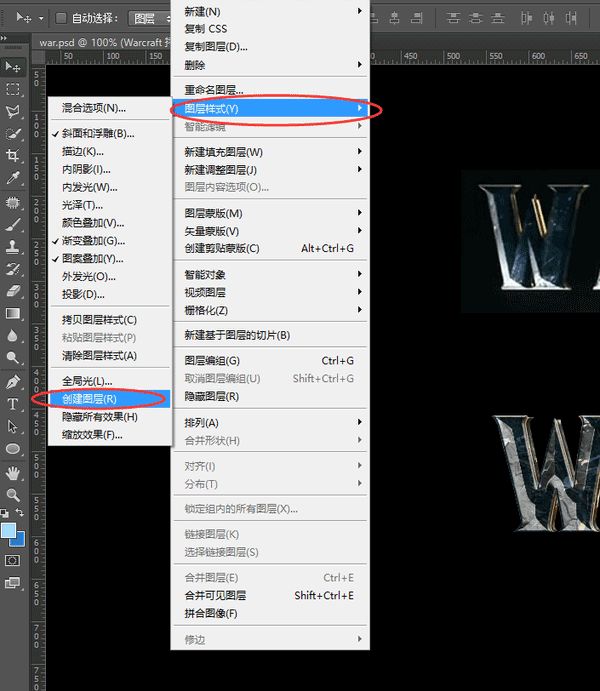Select the Path Selection tool

click(x=12, y=426)
